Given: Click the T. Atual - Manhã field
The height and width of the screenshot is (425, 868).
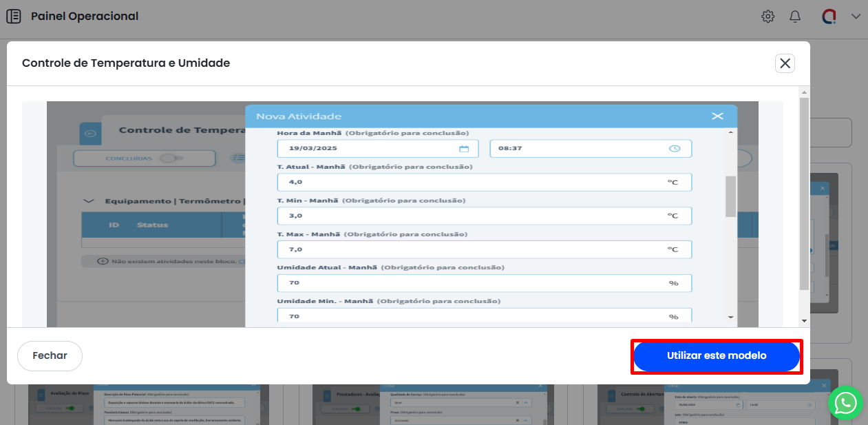Looking at the screenshot, I should click(x=468, y=183).
